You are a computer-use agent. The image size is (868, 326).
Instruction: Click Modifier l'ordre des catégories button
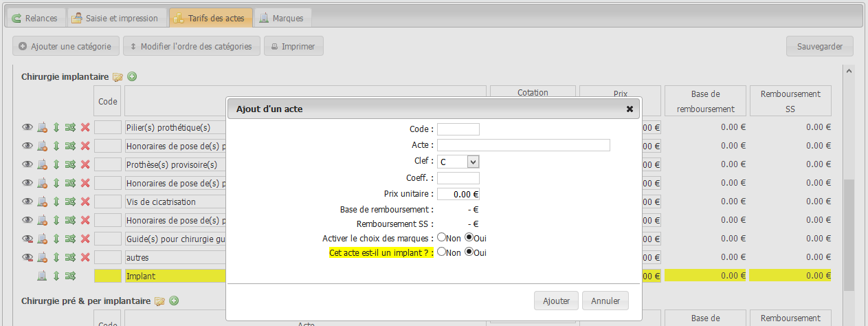(x=192, y=46)
